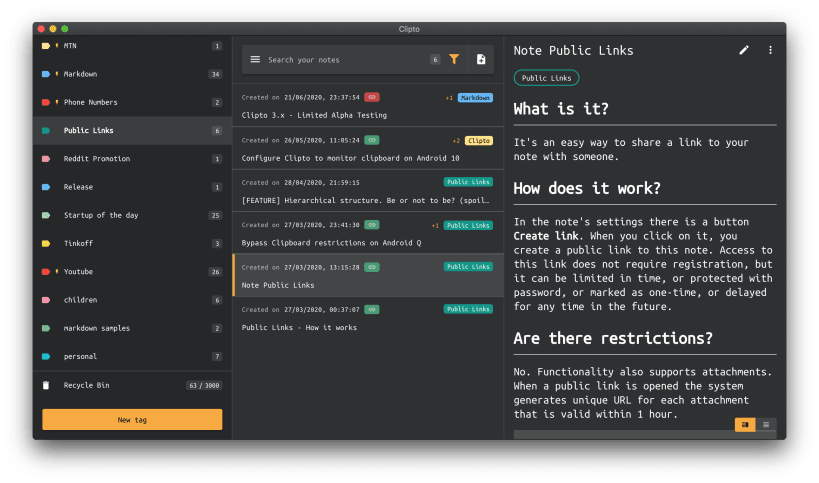This screenshot has height=483, width=819.
Task: Click the Are there restrictions? heading
Action: pos(613,338)
